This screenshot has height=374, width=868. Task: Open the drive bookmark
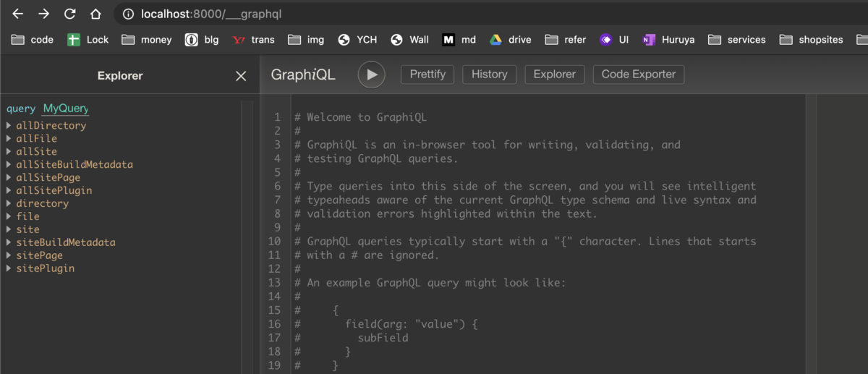click(x=511, y=40)
